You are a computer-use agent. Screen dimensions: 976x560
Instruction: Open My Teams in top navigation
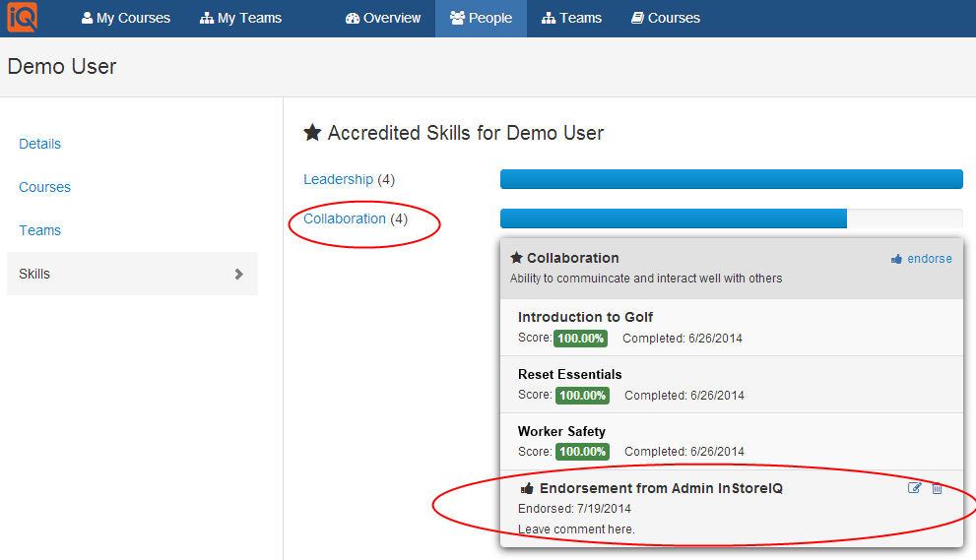point(240,18)
